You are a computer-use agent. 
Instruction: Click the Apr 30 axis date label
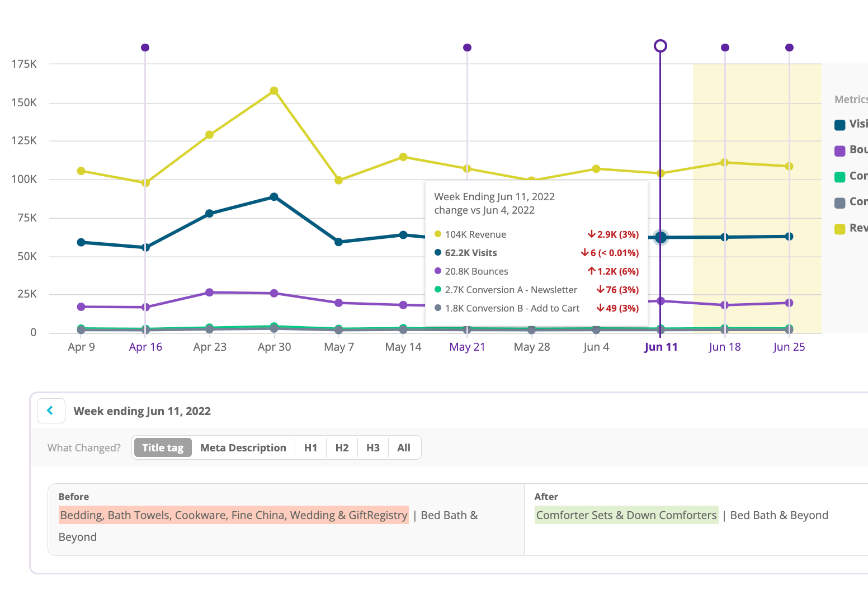point(274,347)
